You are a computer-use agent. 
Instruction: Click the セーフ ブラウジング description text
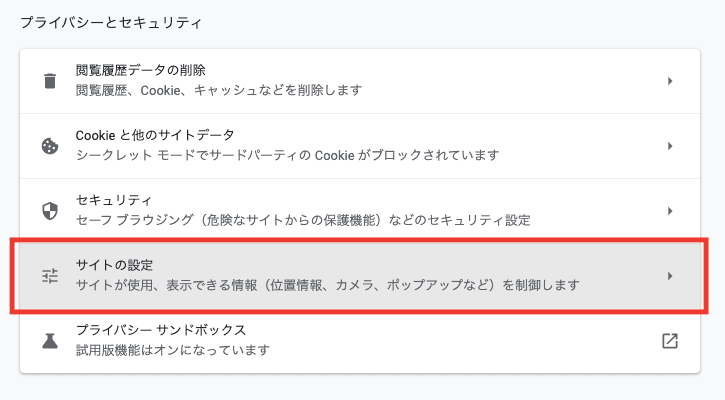tap(303, 220)
